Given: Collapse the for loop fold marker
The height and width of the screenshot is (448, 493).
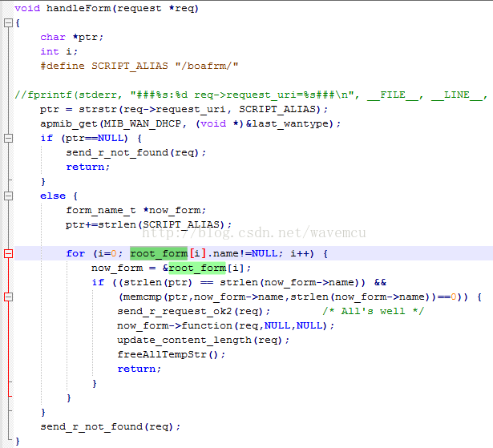Looking at the screenshot, I should click(x=8, y=254).
